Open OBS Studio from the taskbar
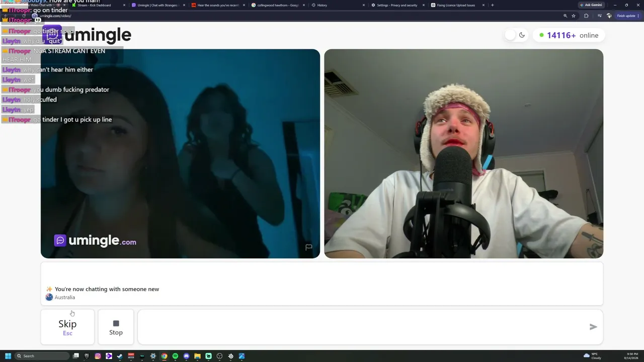644x362 pixels. (219, 356)
